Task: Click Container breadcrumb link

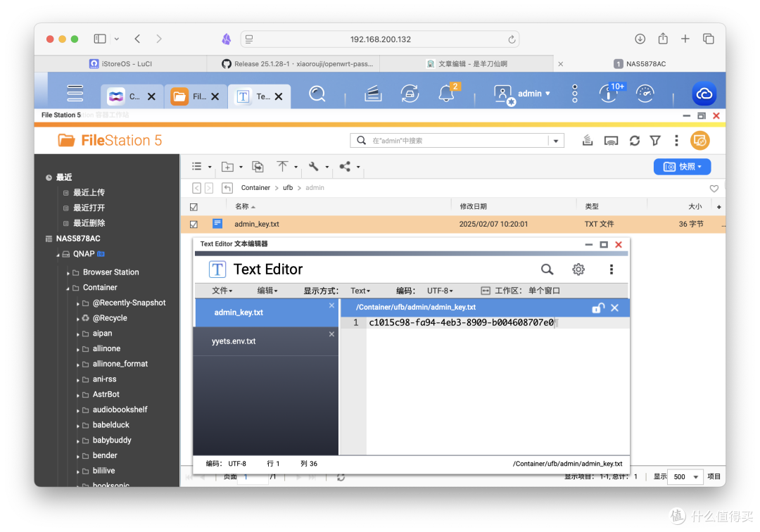Action: 255,187
